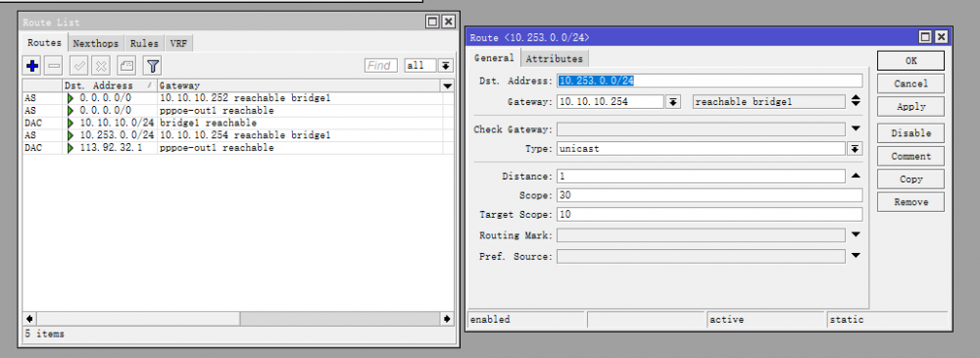The width and height of the screenshot is (980, 358).
Task: Select the 113.92.32.1 route row
Action: click(x=238, y=148)
